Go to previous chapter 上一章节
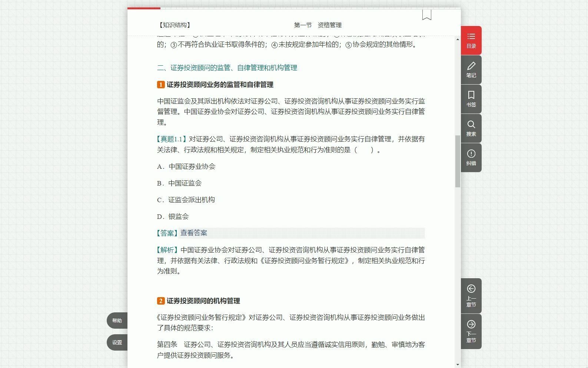 point(471,296)
